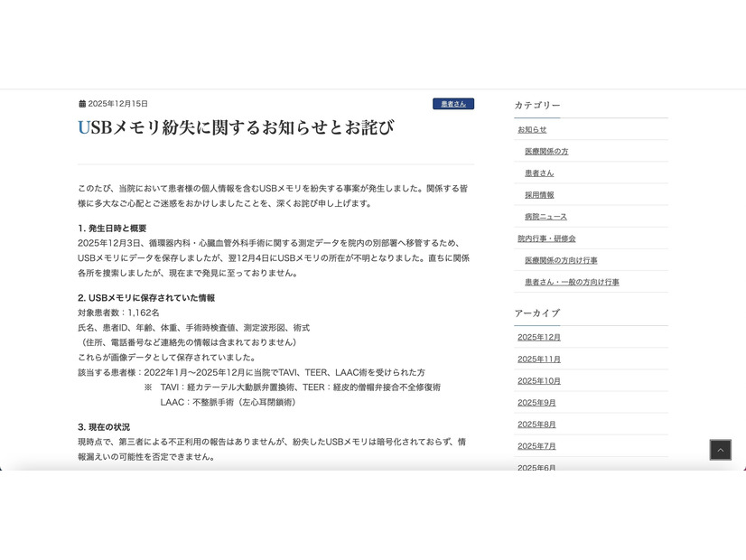Click the USBメモリ紛失 article title
This screenshot has width=746, height=560.
236,128
